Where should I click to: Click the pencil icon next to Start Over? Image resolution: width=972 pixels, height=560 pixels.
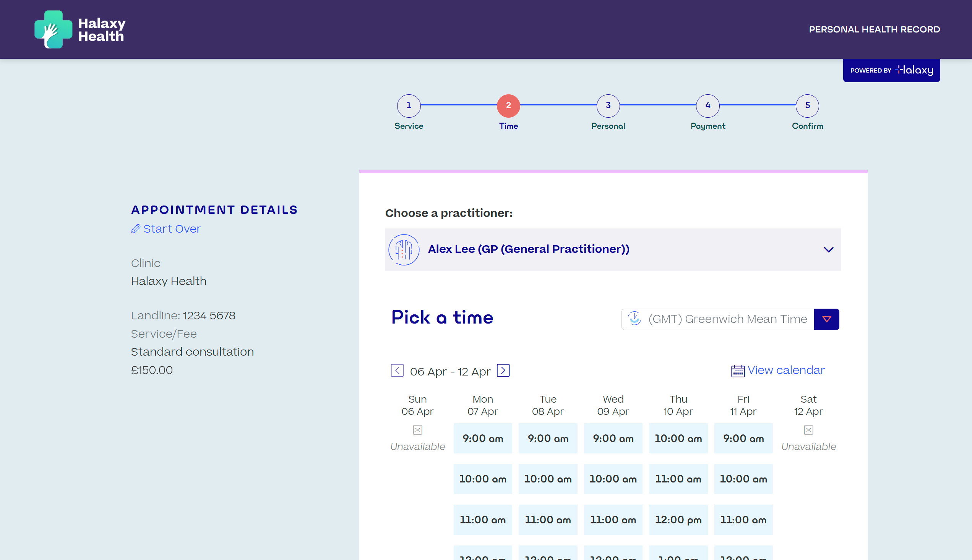click(x=135, y=229)
